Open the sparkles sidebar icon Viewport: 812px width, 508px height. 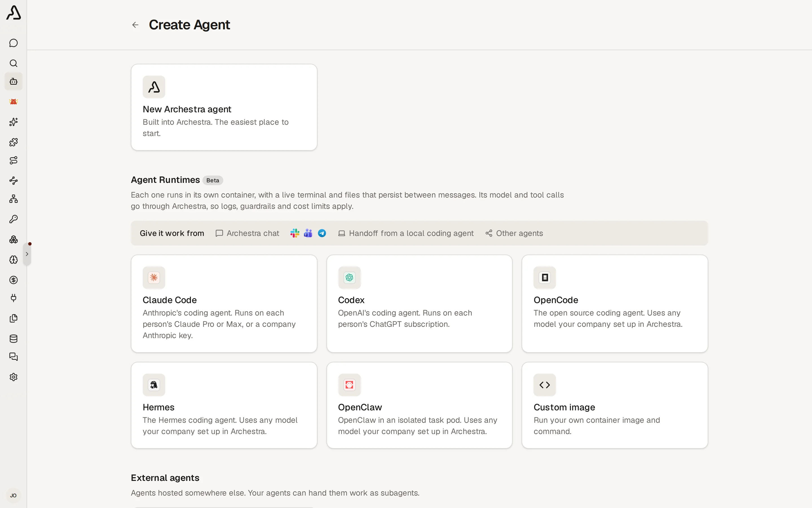(x=14, y=122)
